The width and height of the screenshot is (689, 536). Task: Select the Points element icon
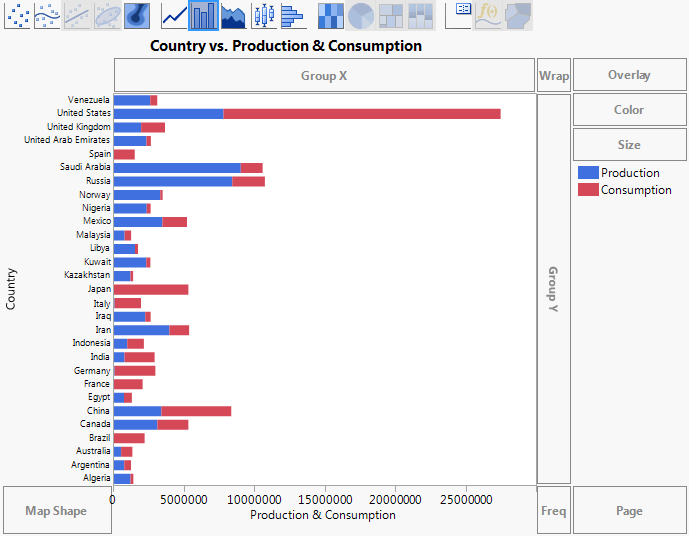[18, 15]
